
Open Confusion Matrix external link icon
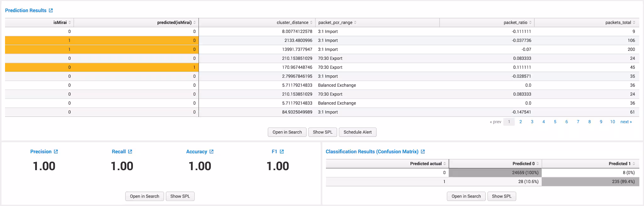point(423,152)
